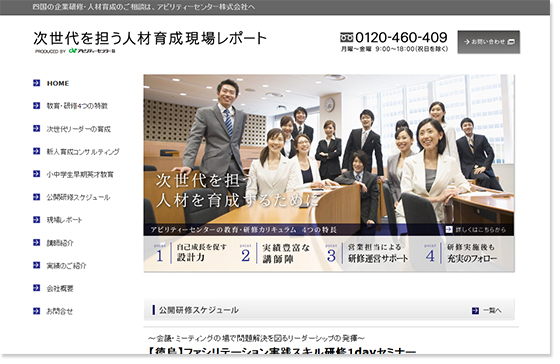Open 公開研修スケジュール sidebar item

[78, 197]
